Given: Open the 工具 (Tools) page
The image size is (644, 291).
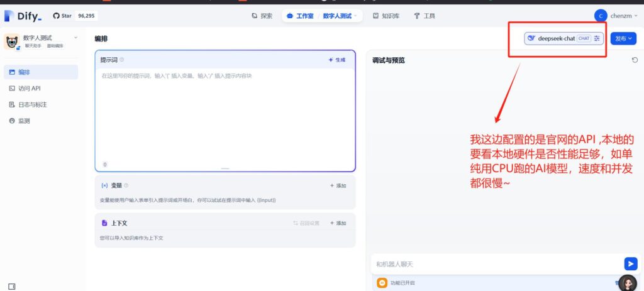Looking at the screenshot, I should [425, 16].
